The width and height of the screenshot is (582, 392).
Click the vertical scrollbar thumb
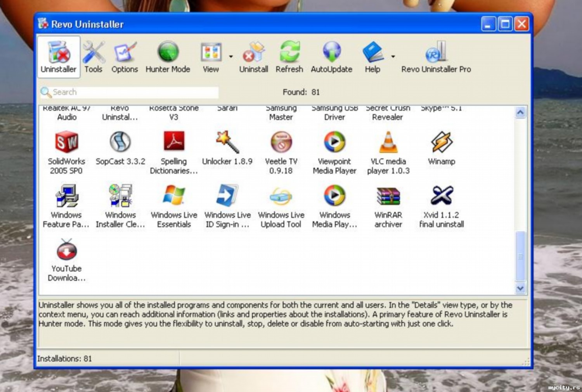click(520, 256)
